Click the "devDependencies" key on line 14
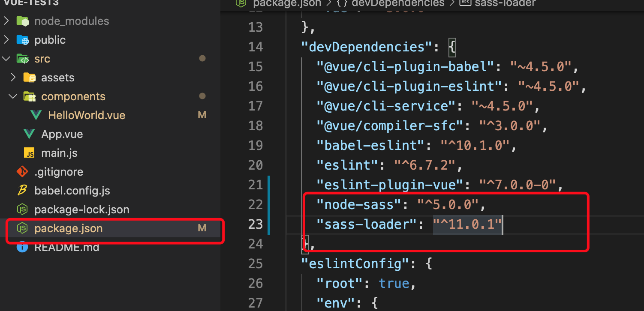Viewport: 644px width, 311px height. pos(367,47)
